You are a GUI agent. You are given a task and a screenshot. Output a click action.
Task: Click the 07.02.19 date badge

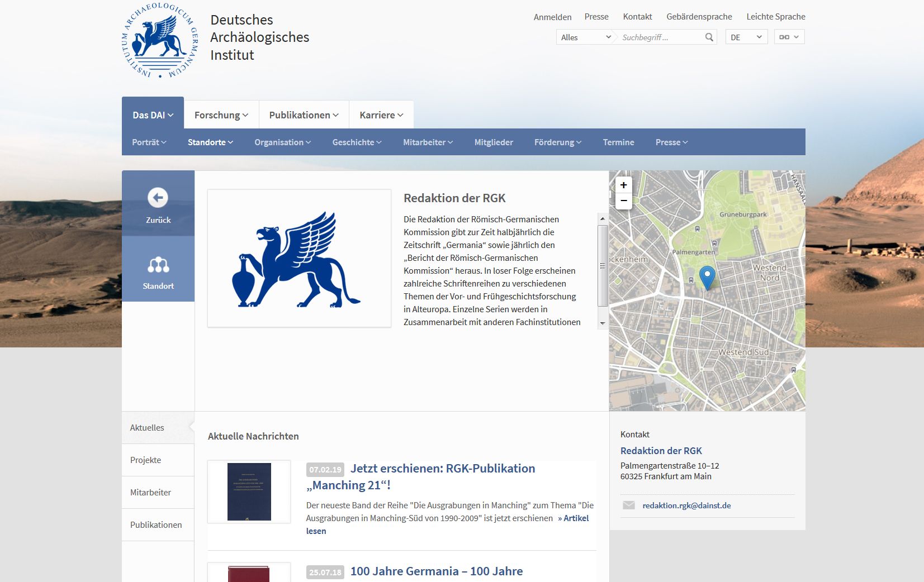[x=325, y=470]
